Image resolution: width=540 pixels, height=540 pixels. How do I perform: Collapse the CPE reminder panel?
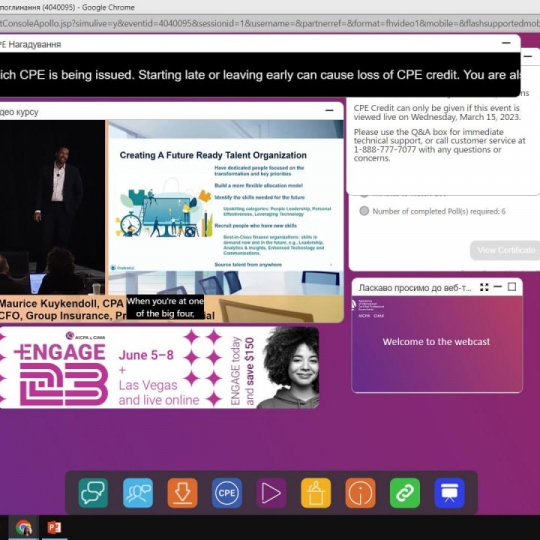click(x=506, y=43)
